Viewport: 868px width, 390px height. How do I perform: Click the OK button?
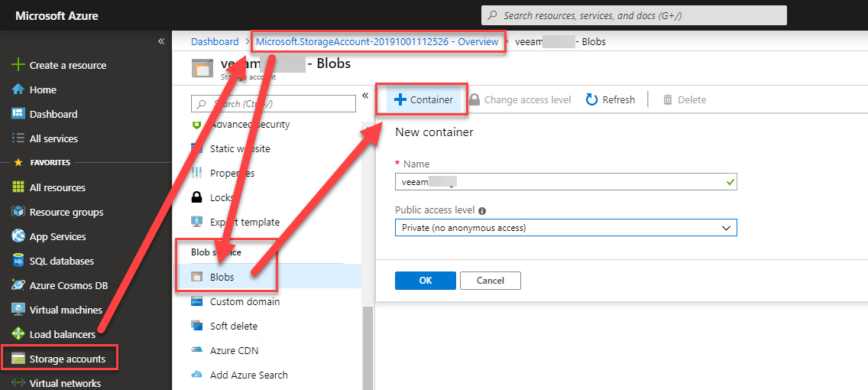[425, 281]
